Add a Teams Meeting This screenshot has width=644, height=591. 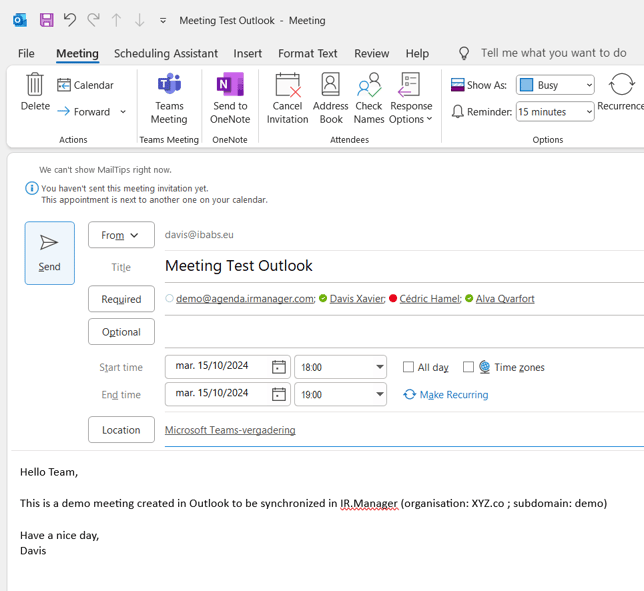coord(169,99)
